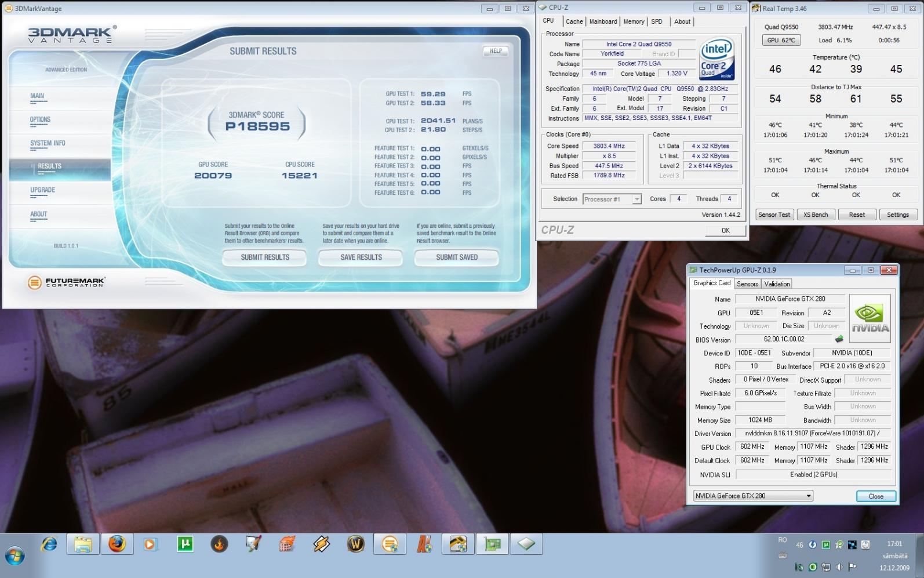The height and width of the screenshot is (578, 924).
Task: Open About in 3DMark Vantage sidebar
Action: (38, 215)
